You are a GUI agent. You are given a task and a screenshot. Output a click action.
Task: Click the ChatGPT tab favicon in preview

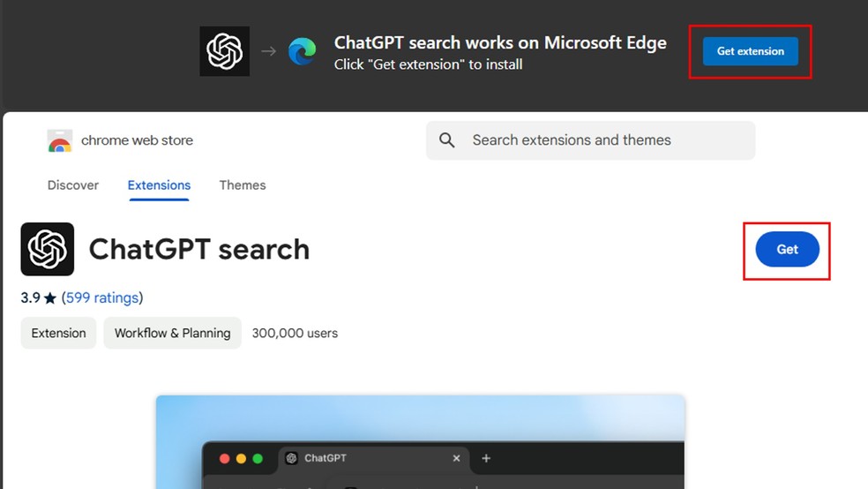291,458
